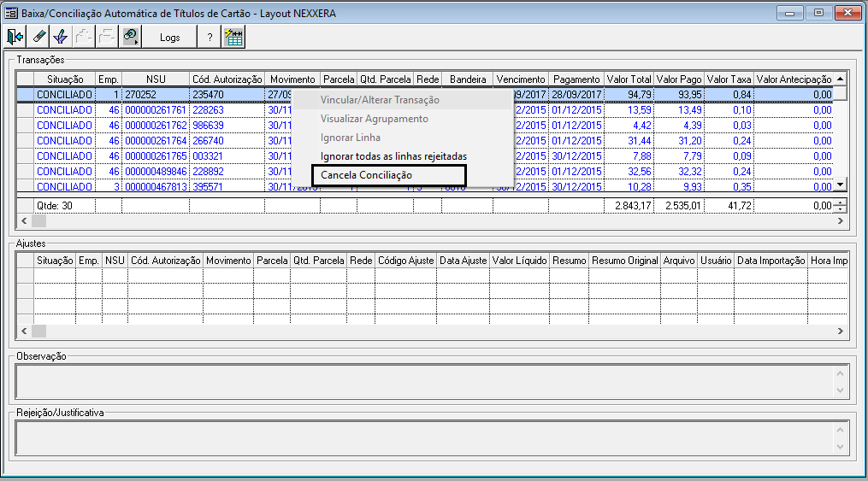
Task: Click Rejeição/Justificativa scrollbar up arrow
Action: (841, 430)
